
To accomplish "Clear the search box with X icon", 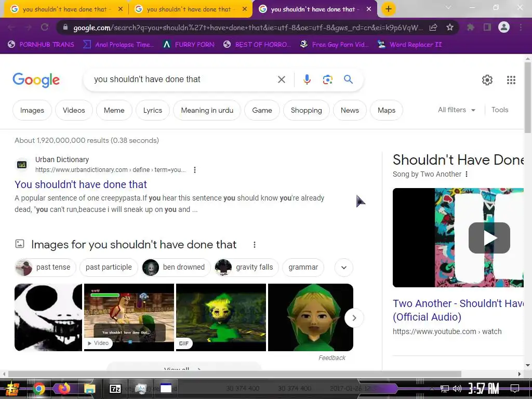I will point(281,79).
